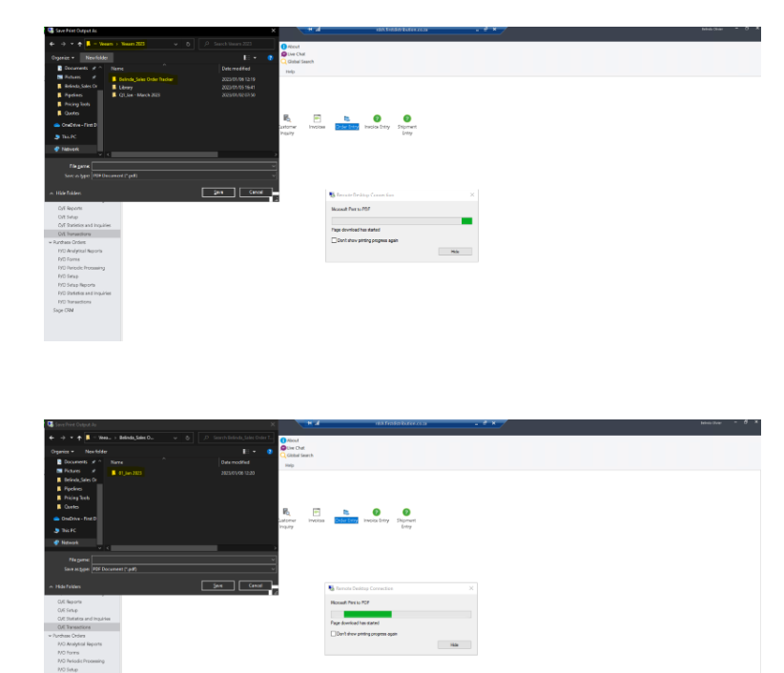Open Order Entry icon in bottom screenshot
784x673 pixels.
point(346,517)
